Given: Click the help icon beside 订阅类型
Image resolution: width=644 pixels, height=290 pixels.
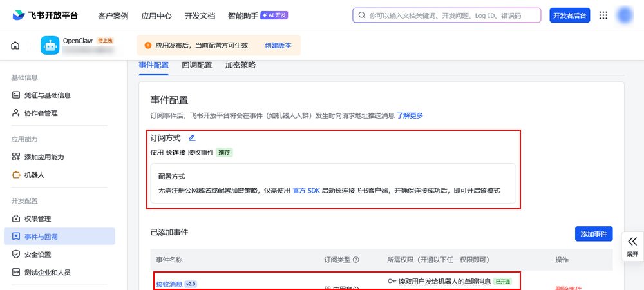Looking at the screenshot, I should (356, 260).
